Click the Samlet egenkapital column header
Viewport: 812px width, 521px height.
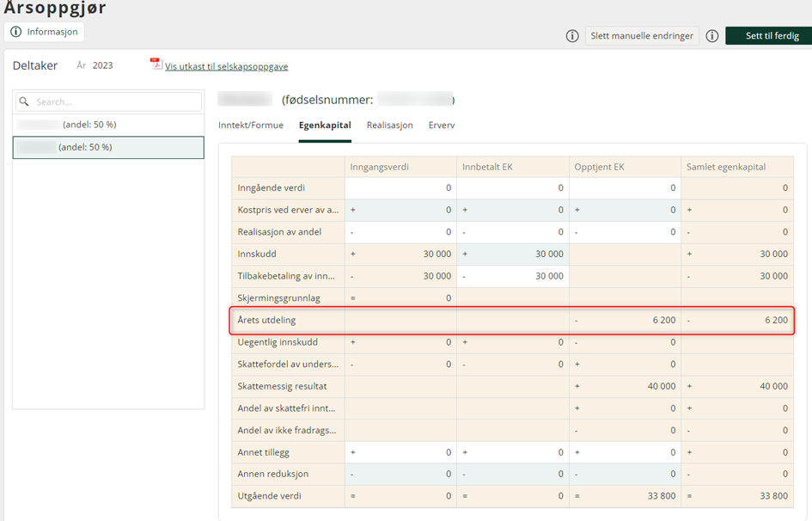[737, 167]
